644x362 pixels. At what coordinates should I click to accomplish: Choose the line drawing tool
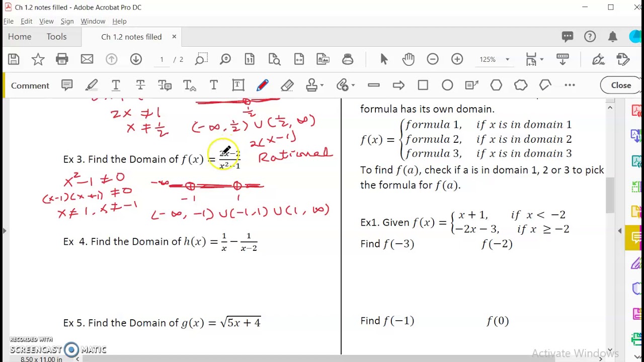tap(374, 85)
